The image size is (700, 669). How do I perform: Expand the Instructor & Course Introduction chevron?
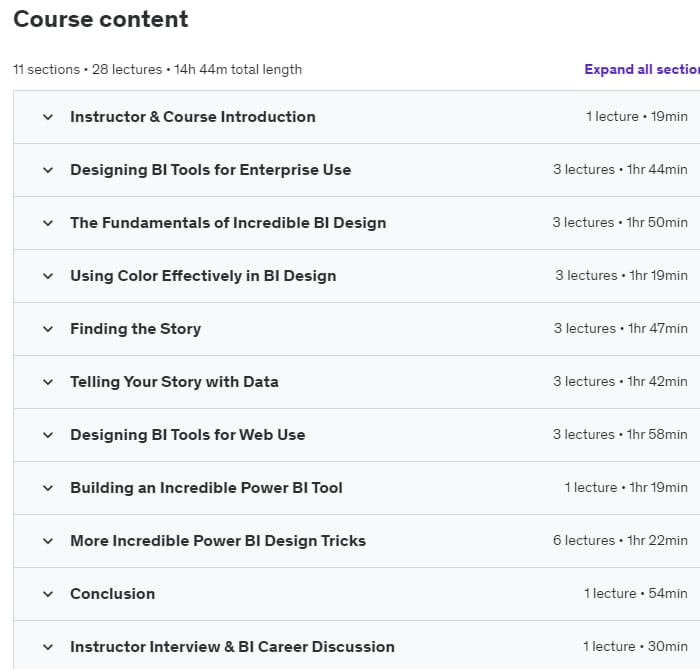pyautogui.click(x=48, y=117)
